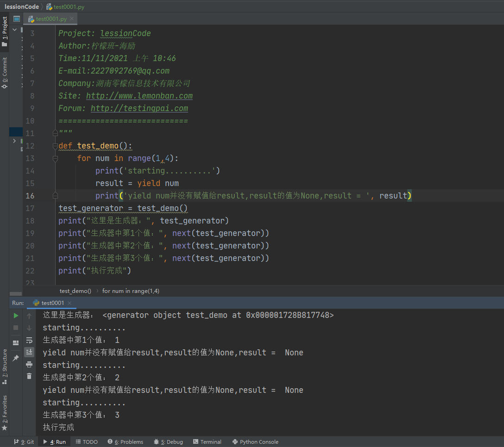Toggle scroll-to-end in the Run console
Image resolution: width=504 pixels, height=447 pixels.
(29, 352)
